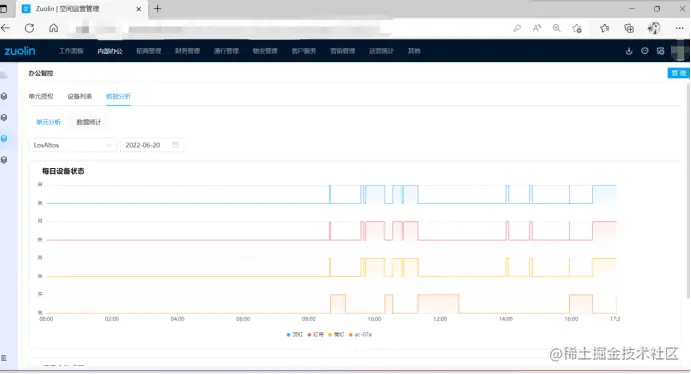Click the 10:00 time axis label
The image size is (691, 374).
[374, 319]
